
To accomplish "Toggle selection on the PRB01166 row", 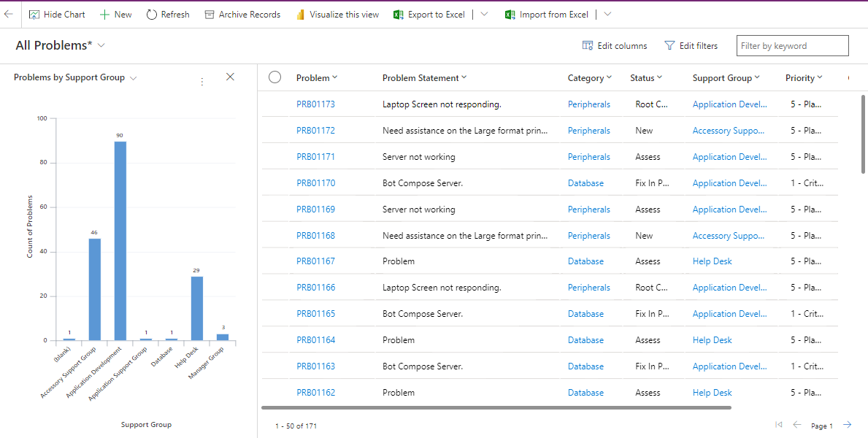I will (x=274, y=287).
